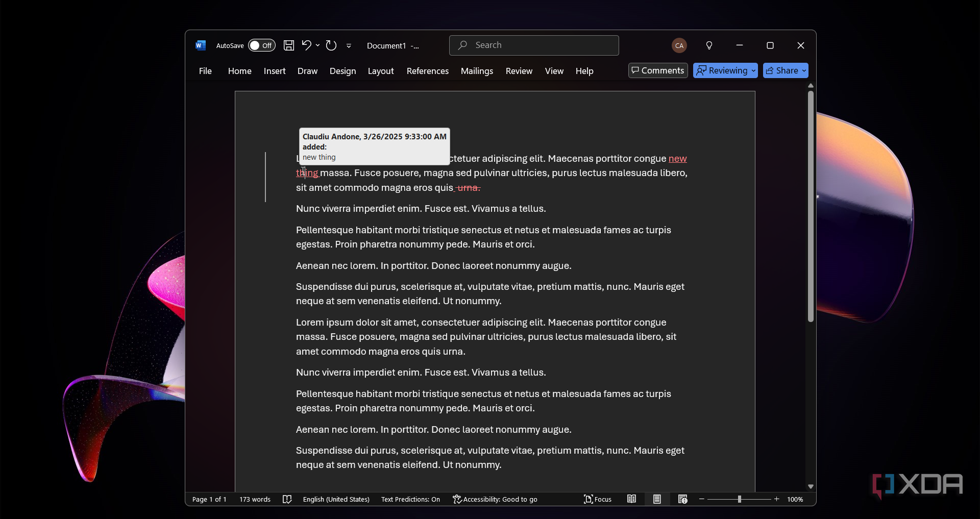Open the Mailings tab

(477, 71)
